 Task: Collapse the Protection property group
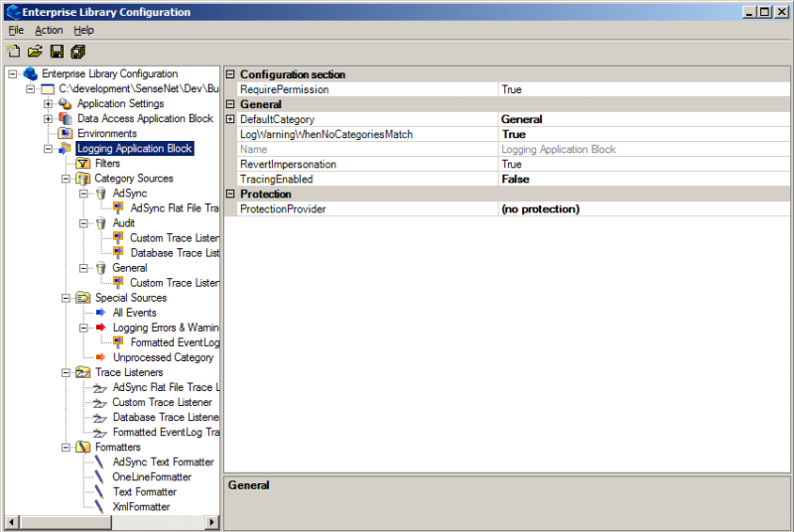click(x=230, y=194)
